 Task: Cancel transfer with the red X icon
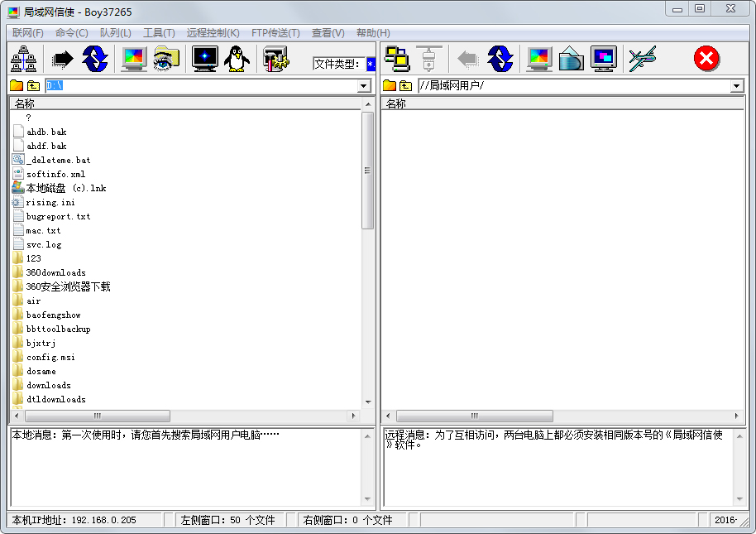tap(706, 58)
